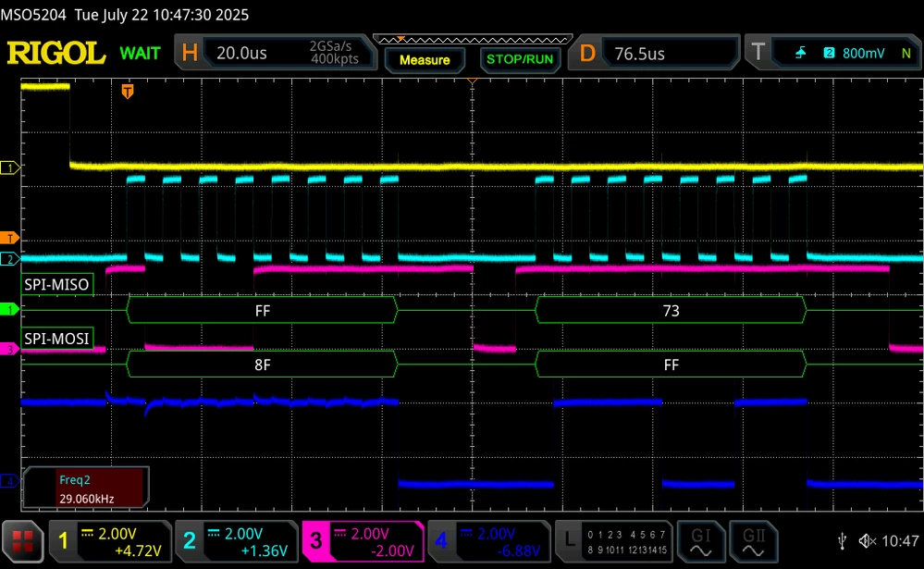Open delay D 76.5us settings

pyautogui.click(x=654, y=54)
